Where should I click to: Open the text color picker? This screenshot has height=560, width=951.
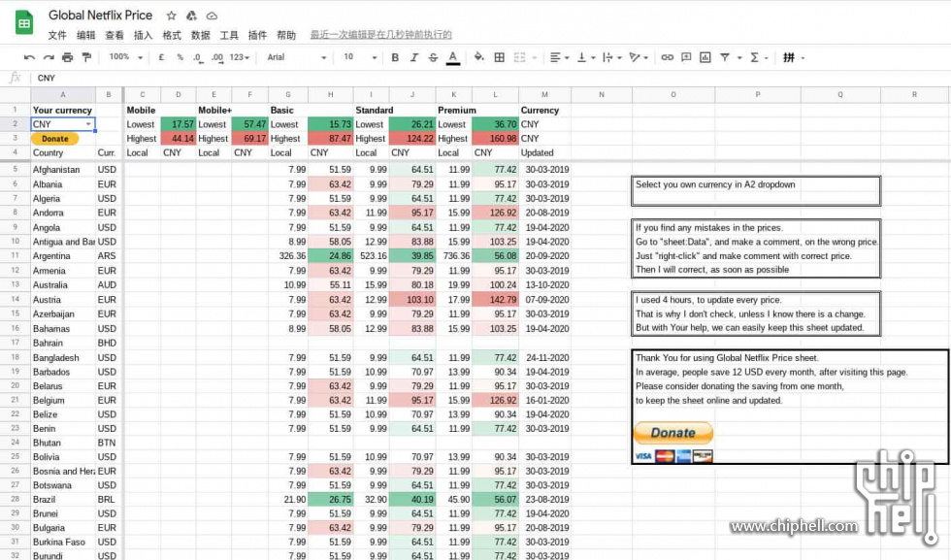click(x=452, y=57)
